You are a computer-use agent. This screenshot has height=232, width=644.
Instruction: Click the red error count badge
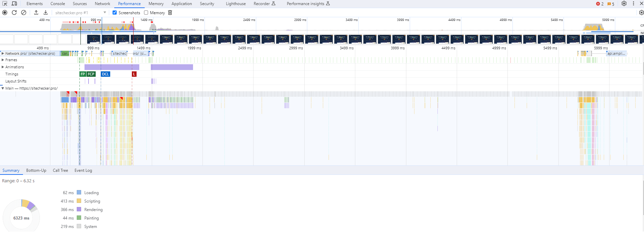[600, 4]
